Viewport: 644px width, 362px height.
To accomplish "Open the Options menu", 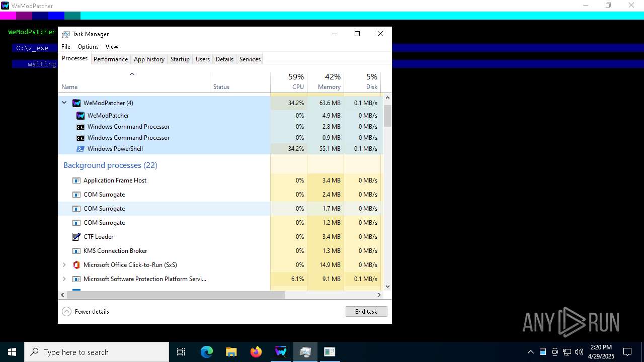I will 88,47.
